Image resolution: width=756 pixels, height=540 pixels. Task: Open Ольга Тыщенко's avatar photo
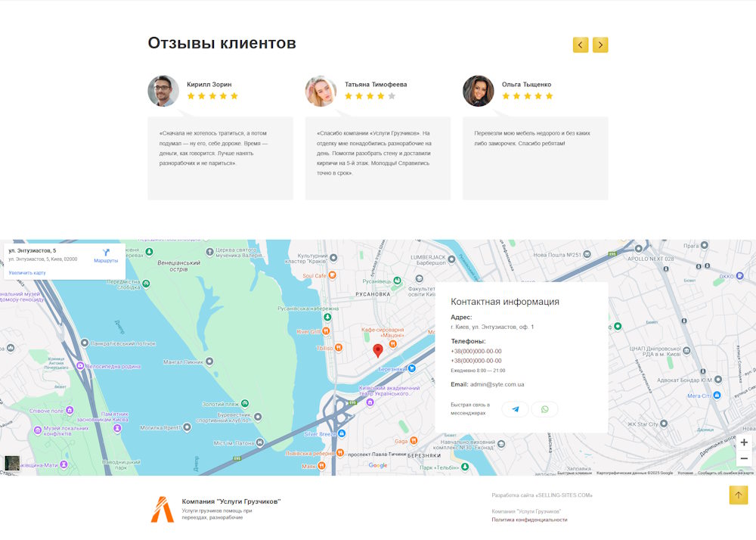pyautogui.click(x=479, y=91)
